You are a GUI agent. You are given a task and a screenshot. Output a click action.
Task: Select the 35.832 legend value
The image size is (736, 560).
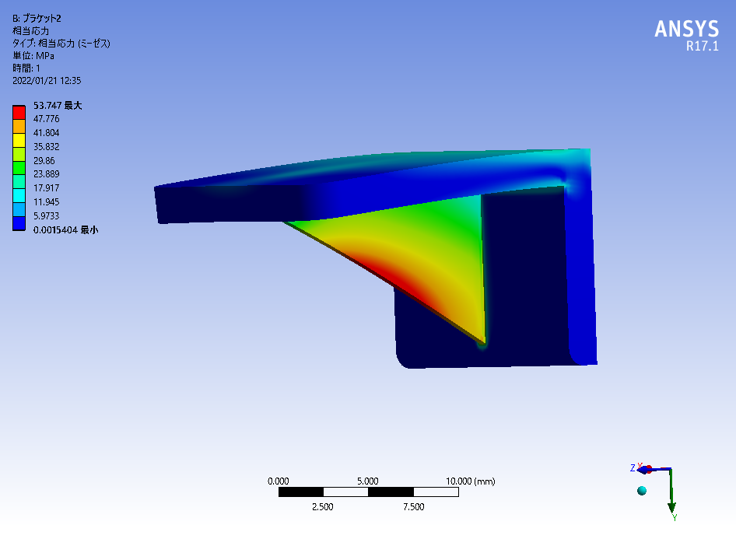[x=46, y=146]
